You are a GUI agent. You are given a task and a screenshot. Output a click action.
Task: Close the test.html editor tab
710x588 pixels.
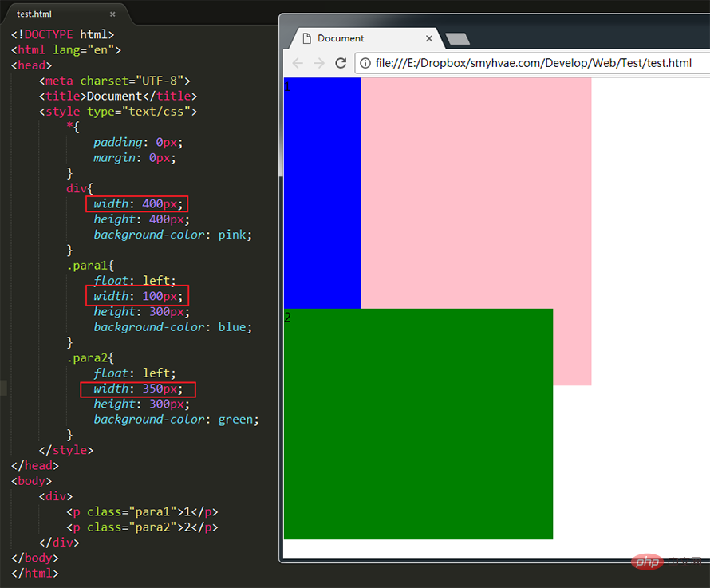click(112, 14)
